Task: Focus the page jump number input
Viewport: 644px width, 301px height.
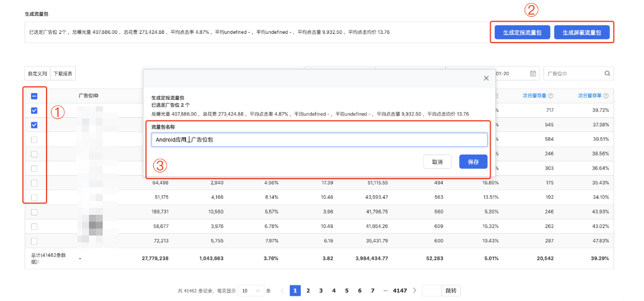Action: pos(432,290)
